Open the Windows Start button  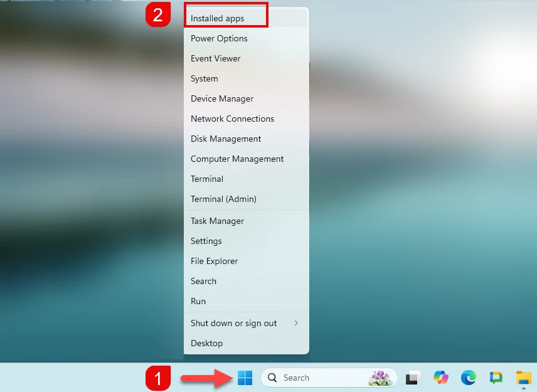[245, 378]
